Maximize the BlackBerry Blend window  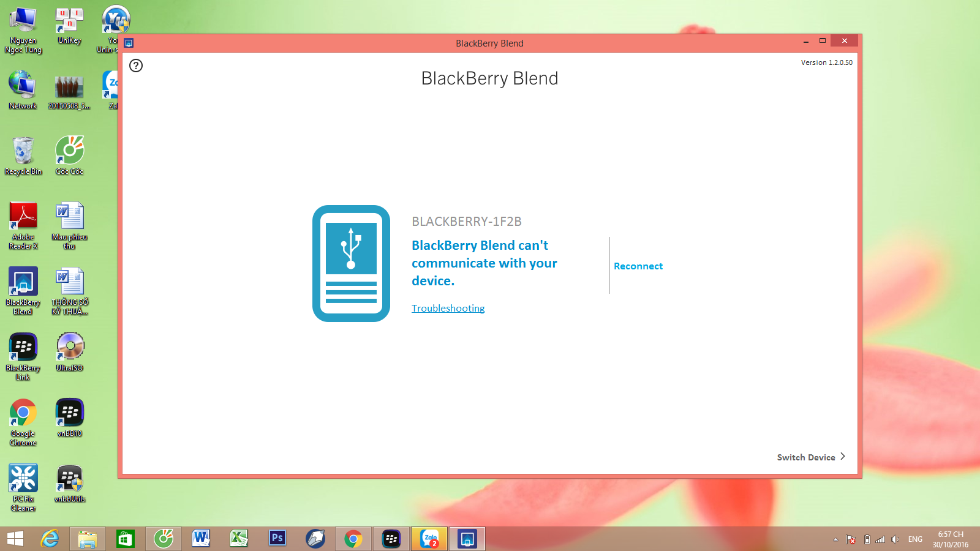pyautogui.click(x=823, y=41)
